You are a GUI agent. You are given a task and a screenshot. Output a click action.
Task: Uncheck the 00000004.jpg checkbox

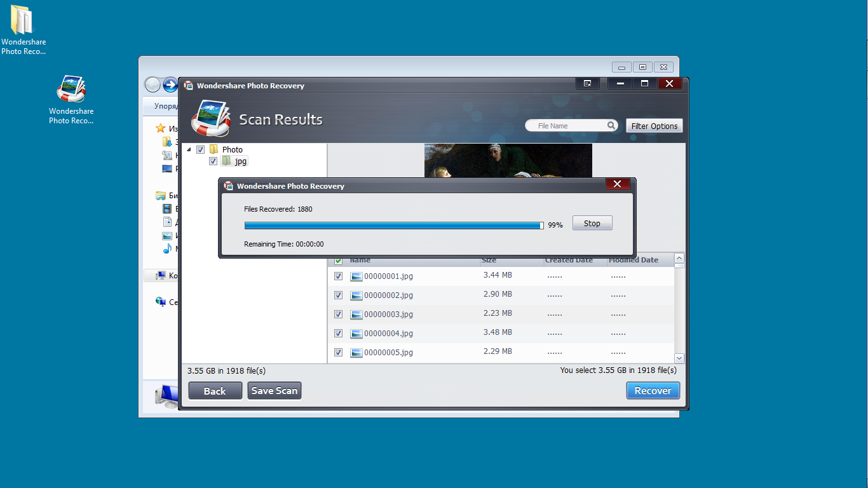point(338,334)
